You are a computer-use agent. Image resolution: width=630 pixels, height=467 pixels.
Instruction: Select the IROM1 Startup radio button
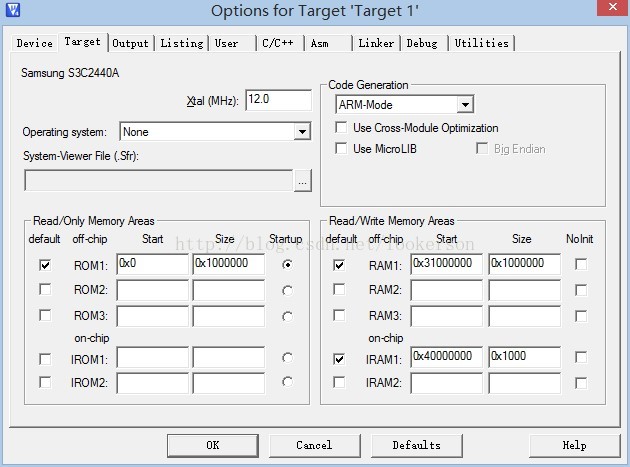pyautogui.click(x=287, y=357)
